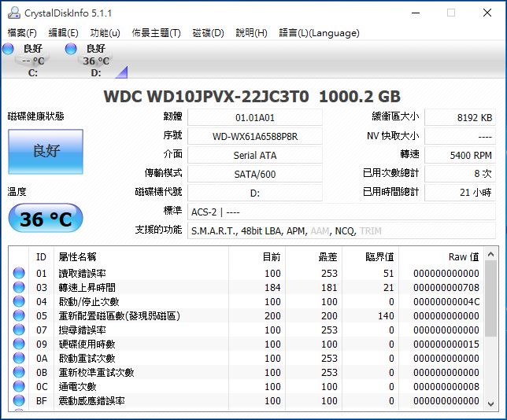Click the drive letter field D:
The width and height of the screenshot is (507, 420).
tap(255, 193)
